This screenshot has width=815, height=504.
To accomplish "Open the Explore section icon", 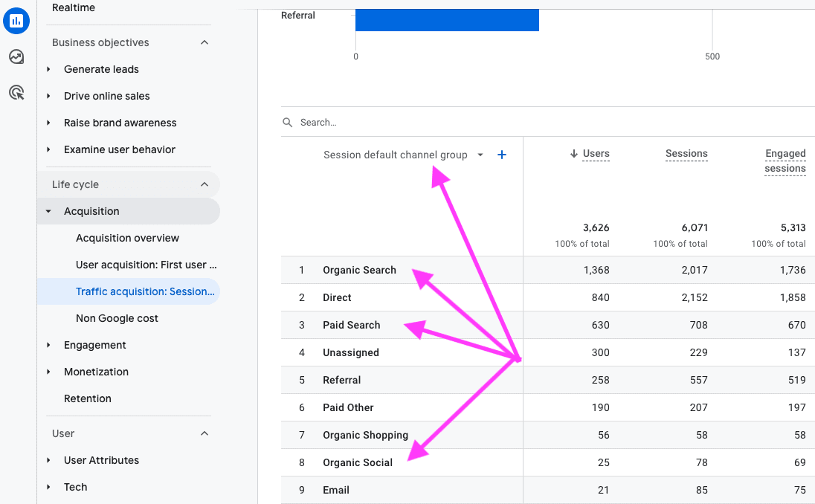I will click(16, 56).
